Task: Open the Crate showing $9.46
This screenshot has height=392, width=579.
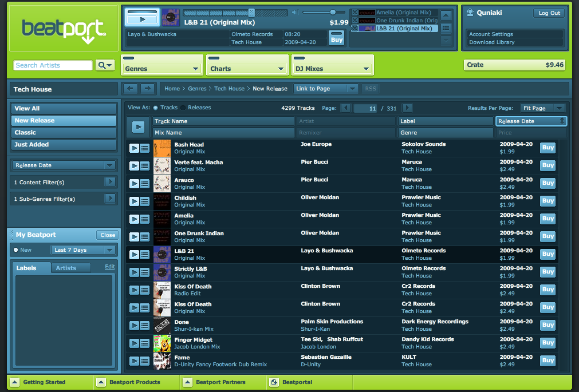Action: click(515, 65)
